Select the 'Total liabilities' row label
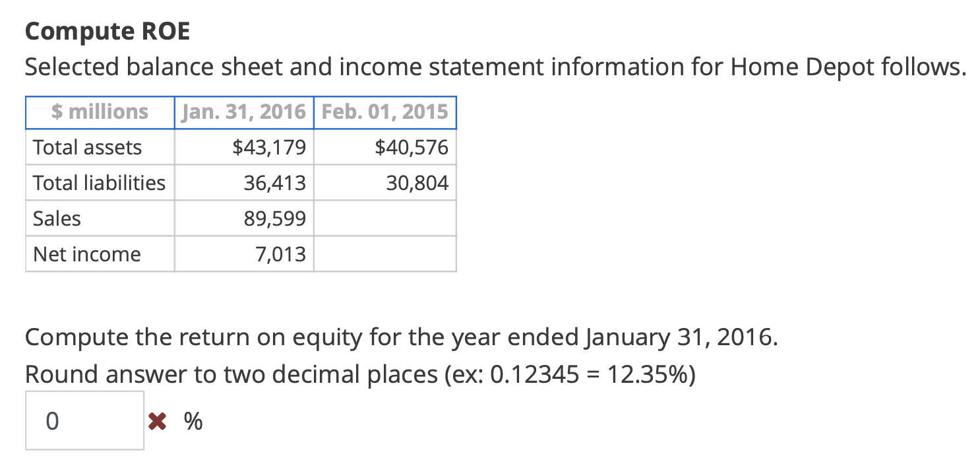Screen dimensions: 980x462 coord(98,183)
